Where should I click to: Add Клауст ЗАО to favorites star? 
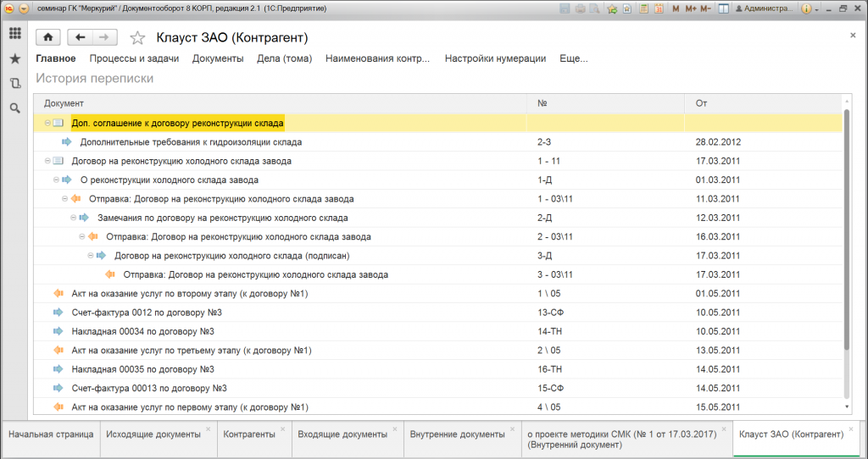coord(137,37)
